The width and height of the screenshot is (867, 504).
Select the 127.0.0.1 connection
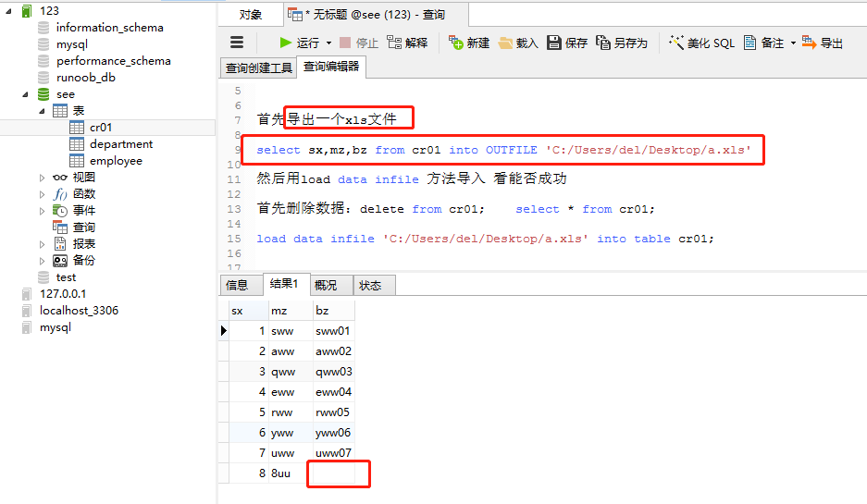coord(63,294)
